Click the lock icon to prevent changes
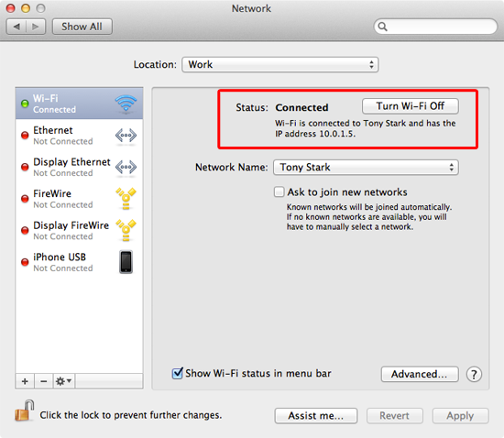 [x=25, y=411]
